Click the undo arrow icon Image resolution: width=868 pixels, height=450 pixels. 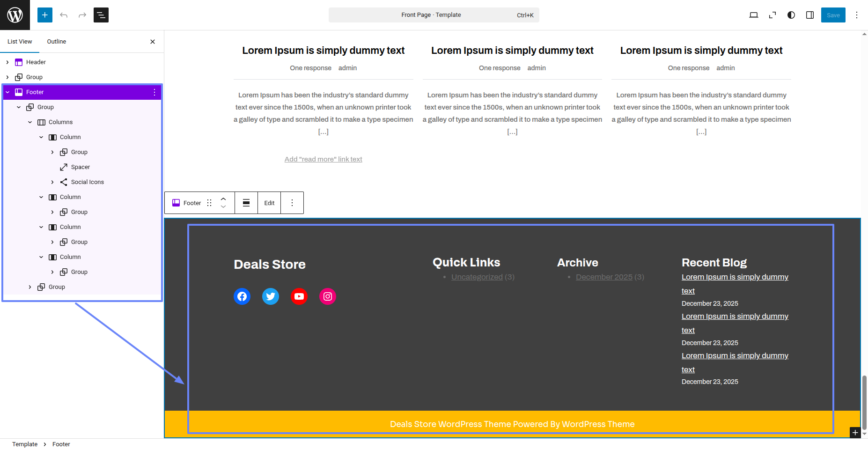click(64, 15)
